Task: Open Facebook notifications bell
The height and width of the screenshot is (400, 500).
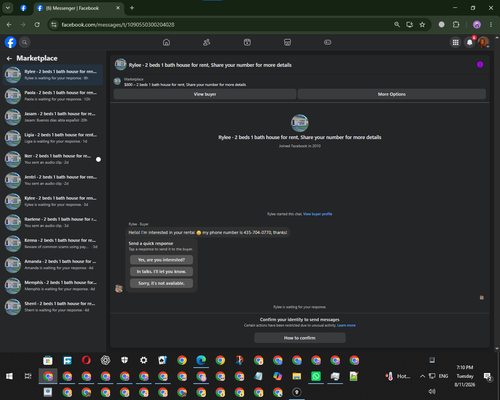Action: pyautogui.click(x=470, y=42)
